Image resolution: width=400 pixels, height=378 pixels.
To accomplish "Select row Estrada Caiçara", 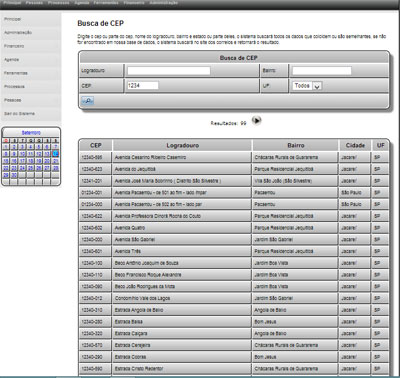I will 234,333.
